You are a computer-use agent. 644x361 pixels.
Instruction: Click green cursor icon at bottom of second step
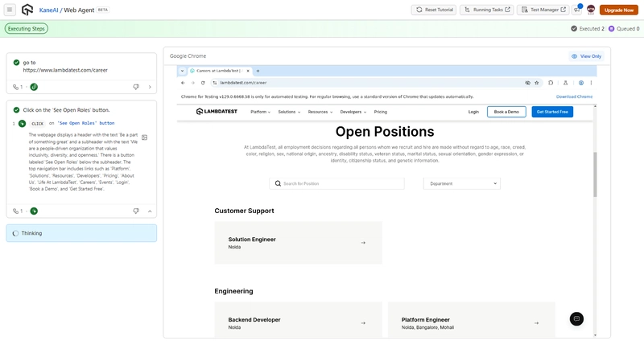34,211
